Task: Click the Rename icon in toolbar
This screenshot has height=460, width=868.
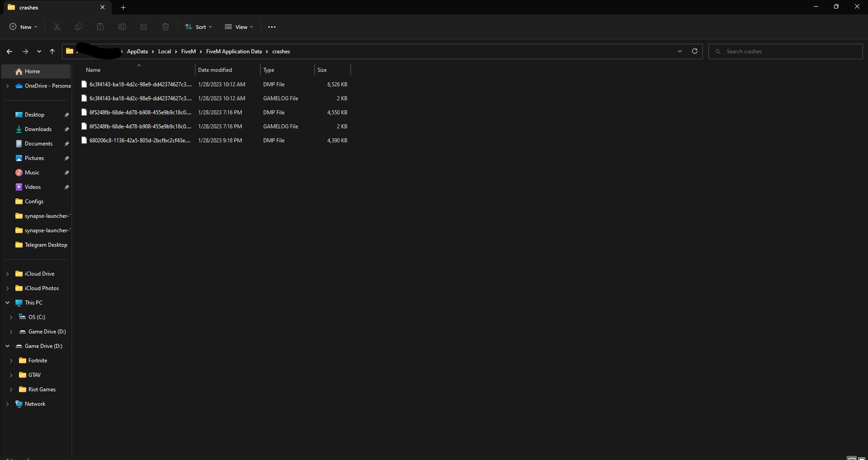Action: [122, 27]
